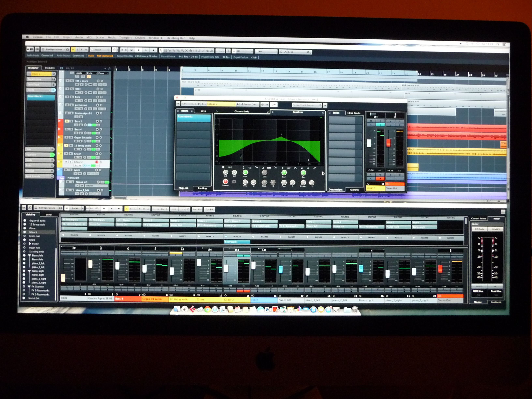This screenshot has height=399, width=532.
Task: Click the Search icon in Channel Settings toolbar
Action: [x=238, y=104]
